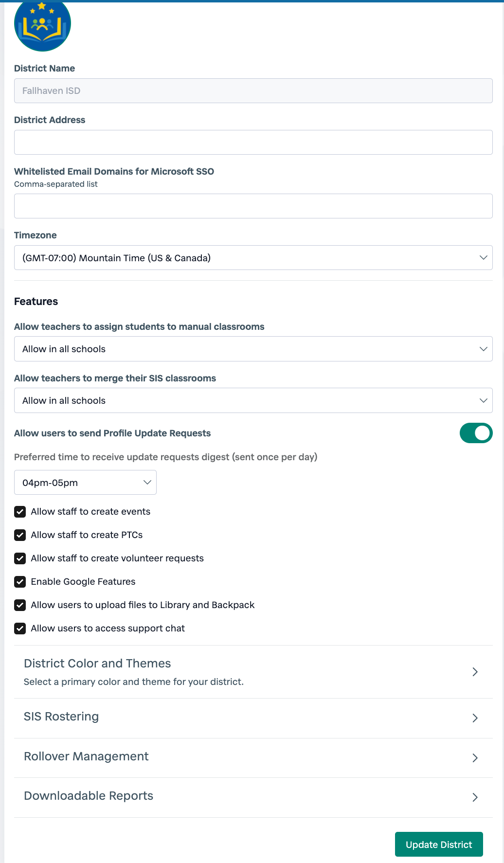
Task: Click the Rollover Management chevron arrow
Action: (x=475, y=758)
